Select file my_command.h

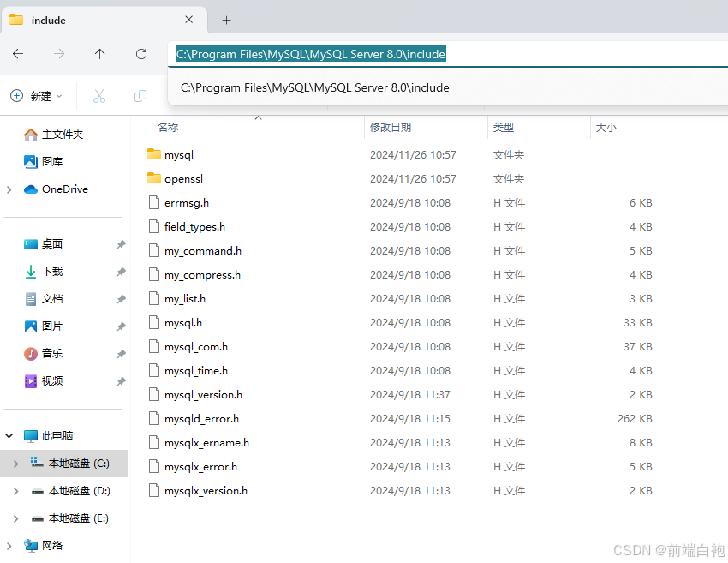click(195, 251)
